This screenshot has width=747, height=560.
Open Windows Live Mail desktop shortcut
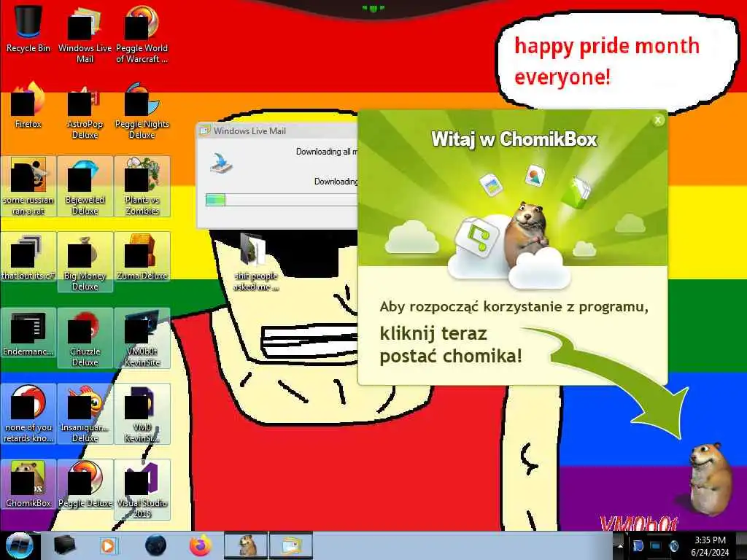tap(85, 34)
